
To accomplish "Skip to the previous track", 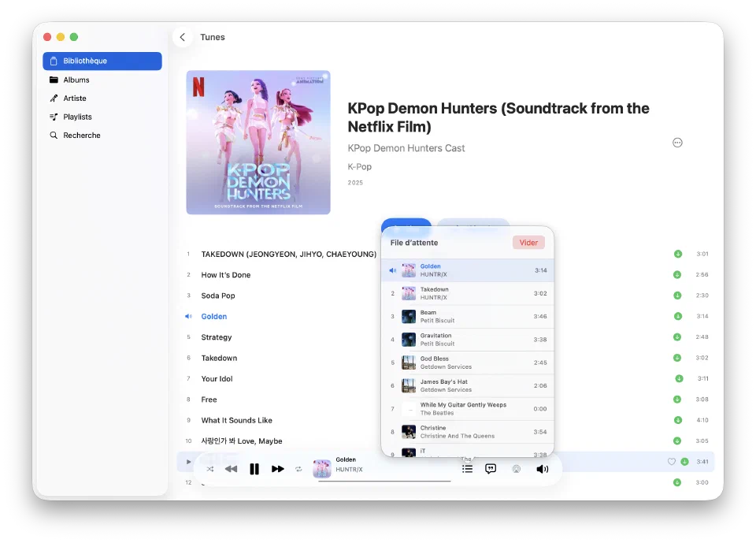I will [x=231, y=469].
